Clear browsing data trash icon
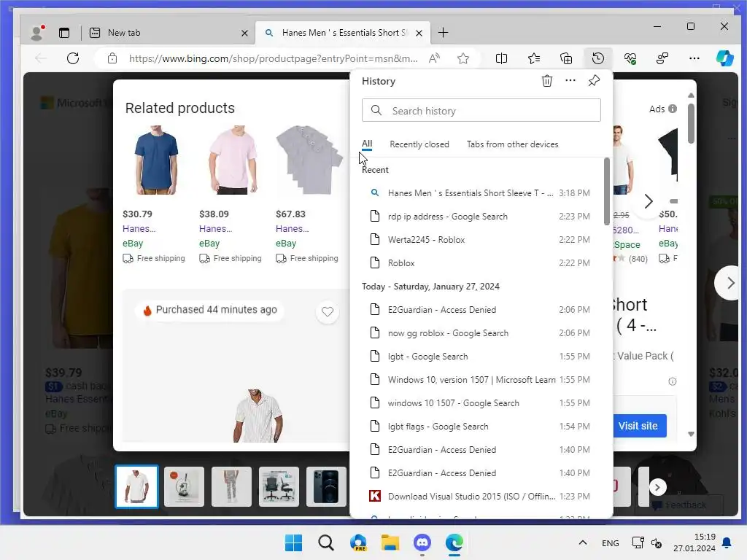This screenshot has width=747, height=560. coord(547,81)
